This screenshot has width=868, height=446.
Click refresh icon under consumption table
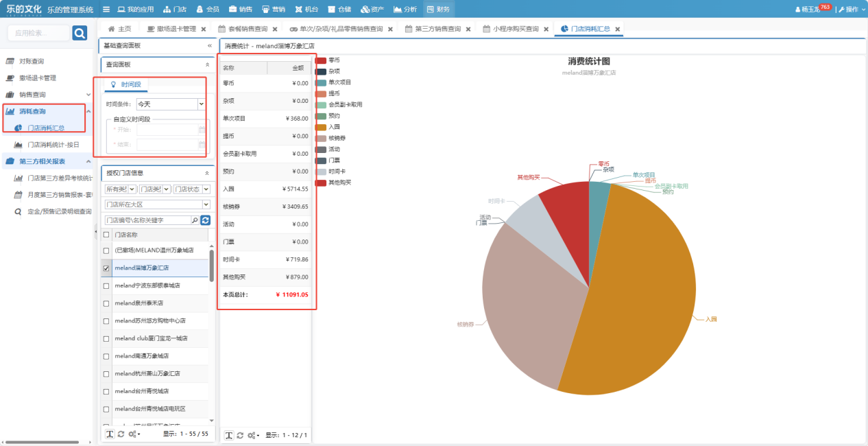(x=240, y=436)
